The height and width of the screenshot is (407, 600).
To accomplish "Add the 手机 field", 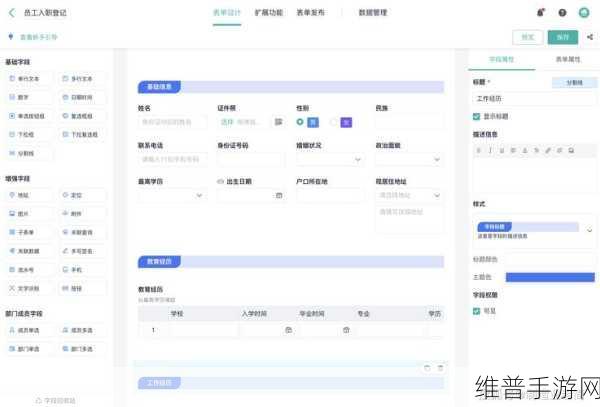I will (x=82, y=270).
